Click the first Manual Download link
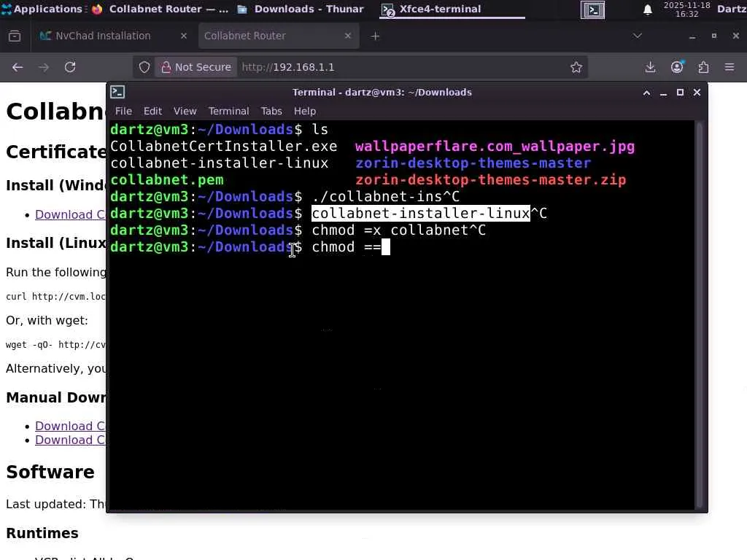 coord(70,426)
